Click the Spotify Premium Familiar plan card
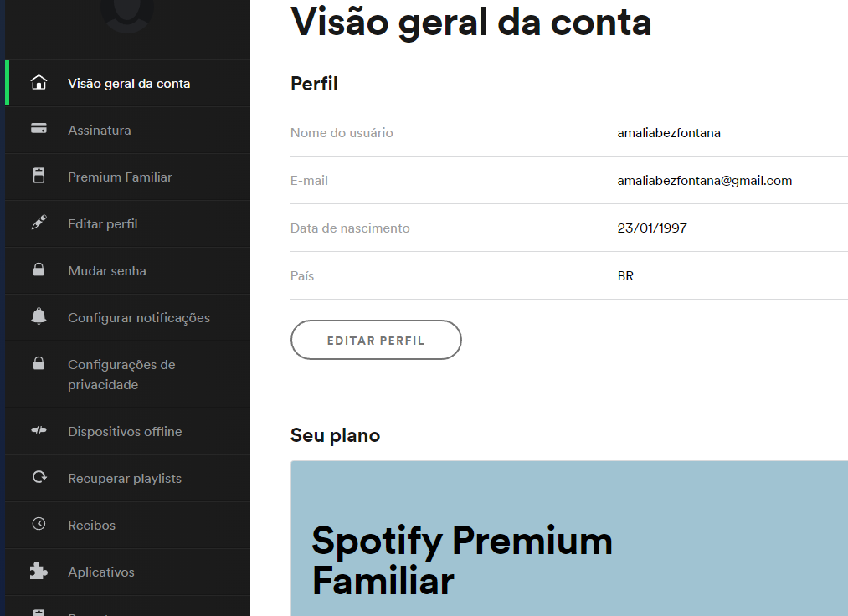 tap(569, 539)
